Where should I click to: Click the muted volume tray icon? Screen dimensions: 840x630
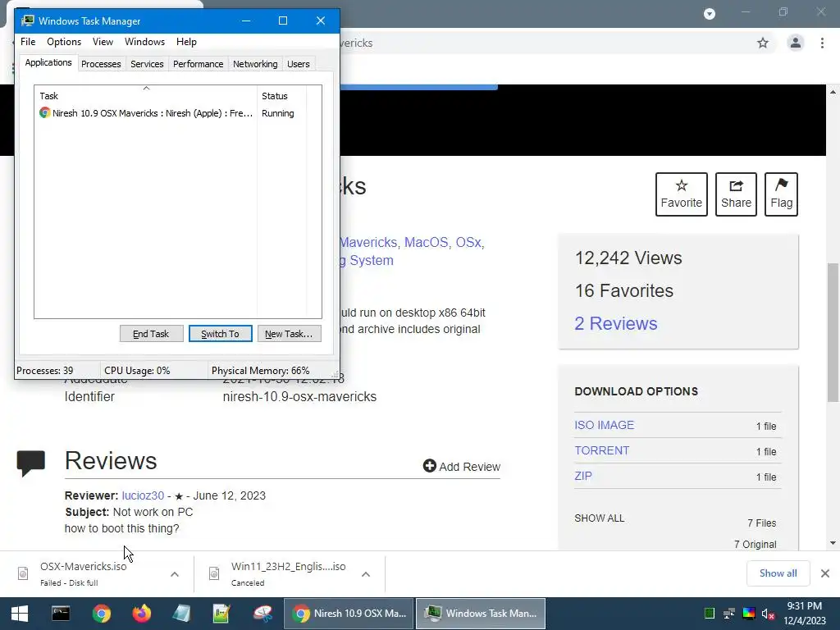[768, 614]
